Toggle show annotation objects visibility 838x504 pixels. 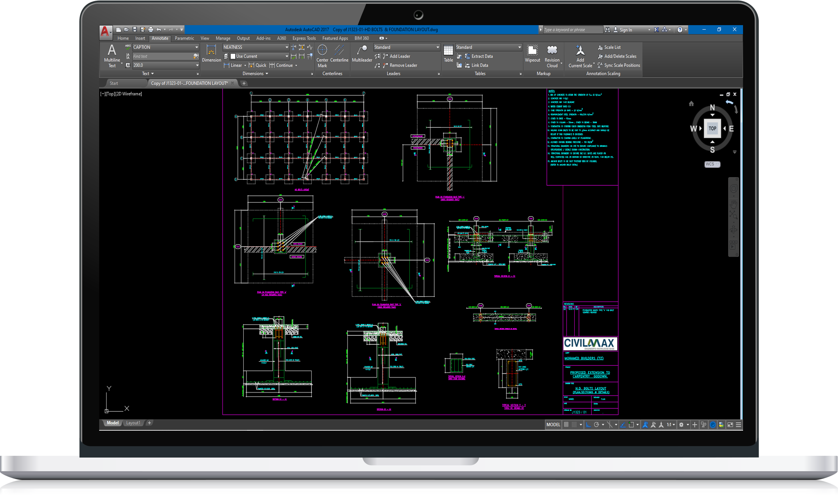pyautogui.click(x=645, y=425)
